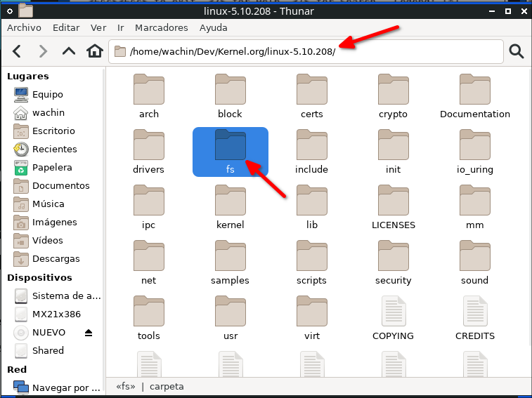Go to the home folder

[95, 51]
